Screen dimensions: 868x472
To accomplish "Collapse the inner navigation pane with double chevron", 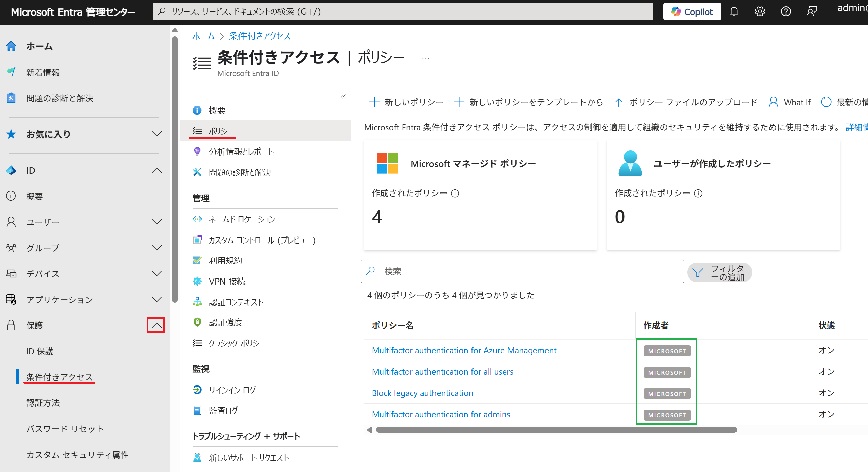I will (343, 97).
